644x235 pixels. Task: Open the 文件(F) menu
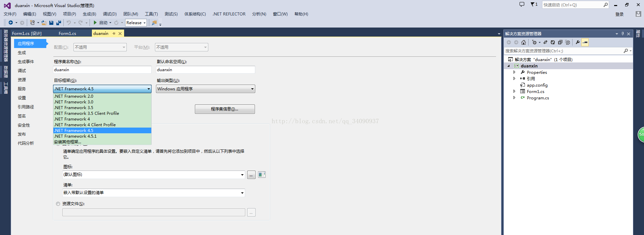(x=10, y=14)
